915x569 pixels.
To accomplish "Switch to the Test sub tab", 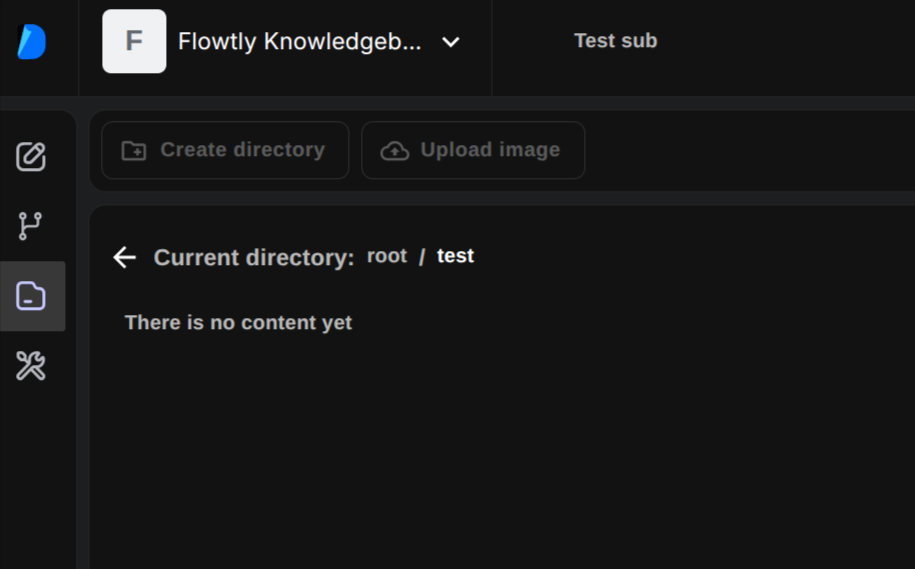I will [x=616, y=41].
